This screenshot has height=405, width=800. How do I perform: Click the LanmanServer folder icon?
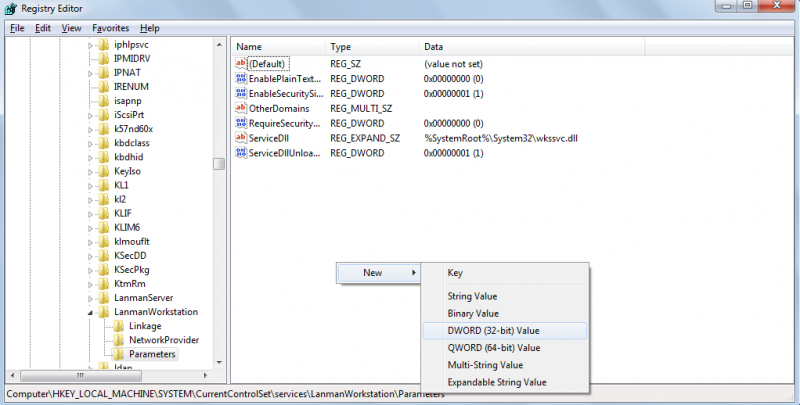[x=104, y=298]
